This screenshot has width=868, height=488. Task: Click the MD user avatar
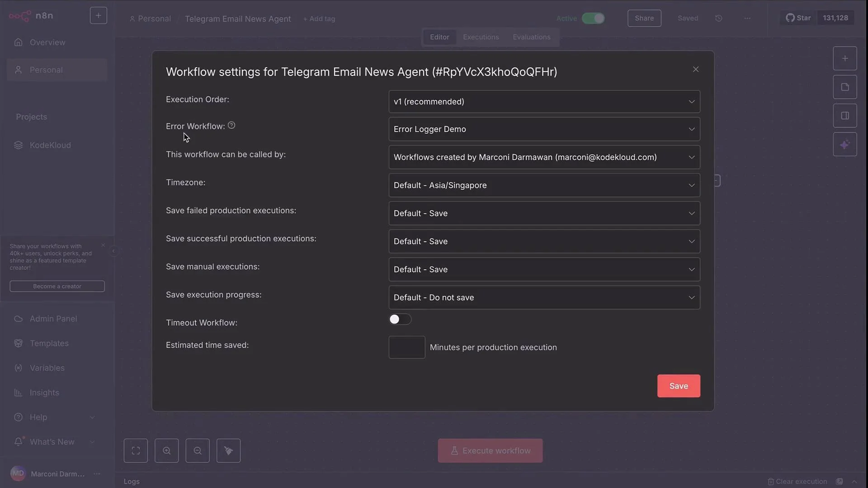(x=18, y=474)
